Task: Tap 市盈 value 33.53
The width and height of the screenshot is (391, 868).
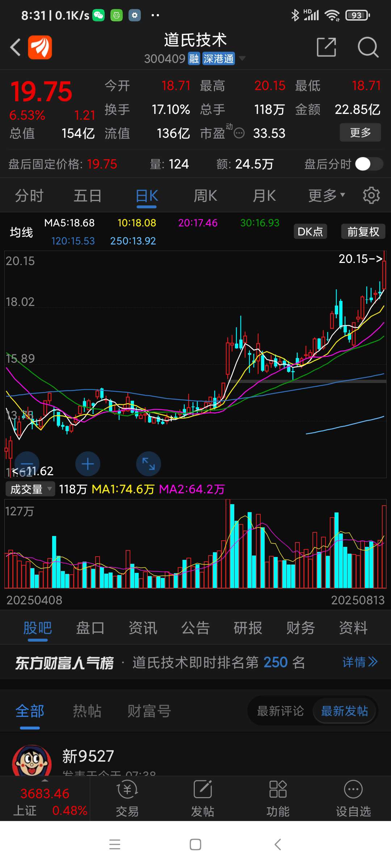Action: click(269, 133)
